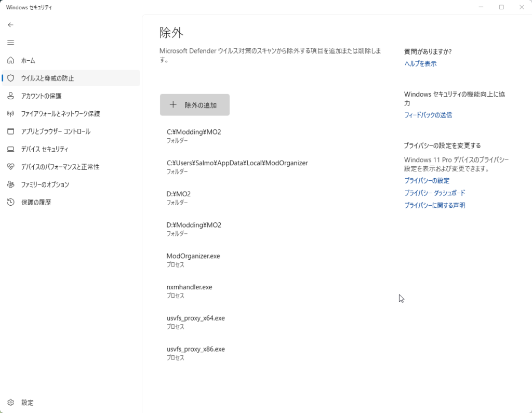This screenshot has height=413, width=532.
Task: Click the back arrow icon
Action: point(10,24)
